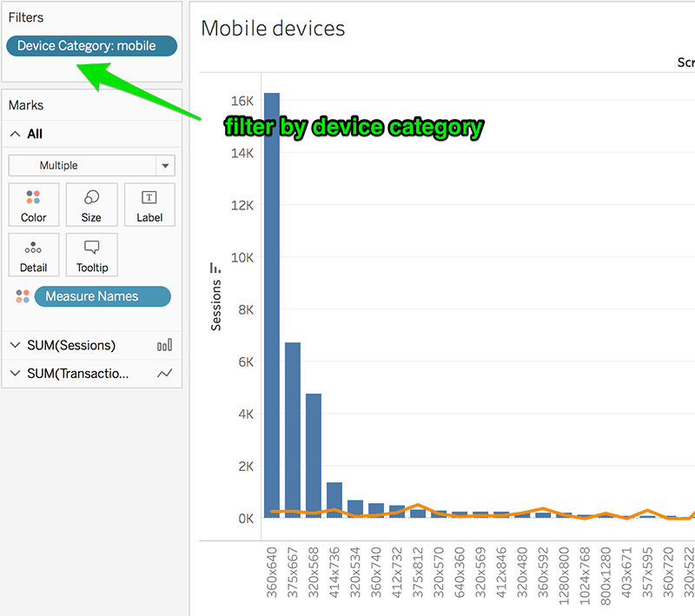The image size is (695, 616).
Task: Click the 320x569 axis label
Action: tap(480, 573)
